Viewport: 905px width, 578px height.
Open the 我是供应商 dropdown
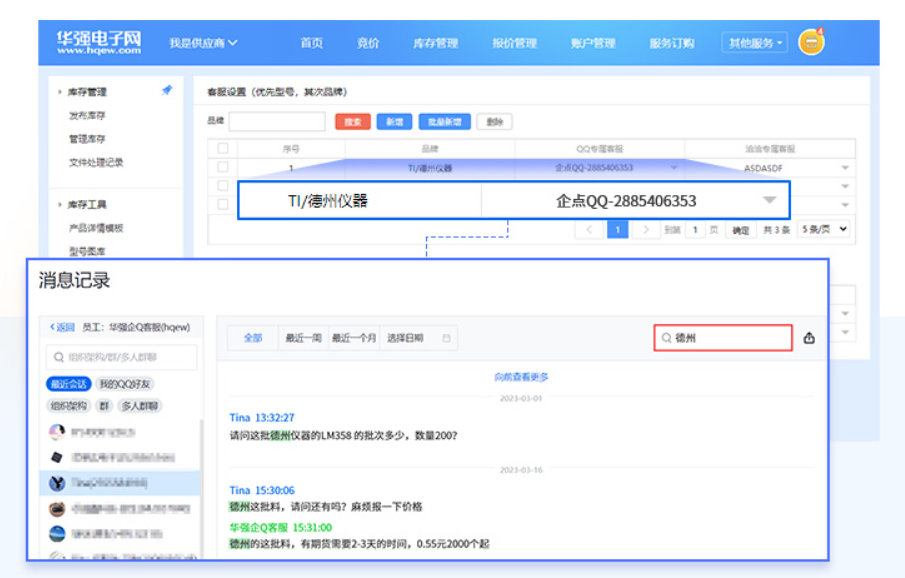tap(203, 43)
